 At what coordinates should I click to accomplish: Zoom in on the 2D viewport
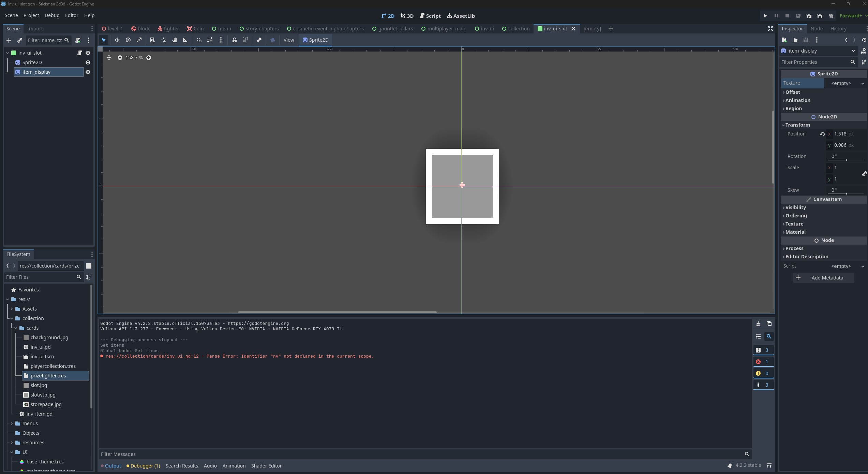[149, 58]
